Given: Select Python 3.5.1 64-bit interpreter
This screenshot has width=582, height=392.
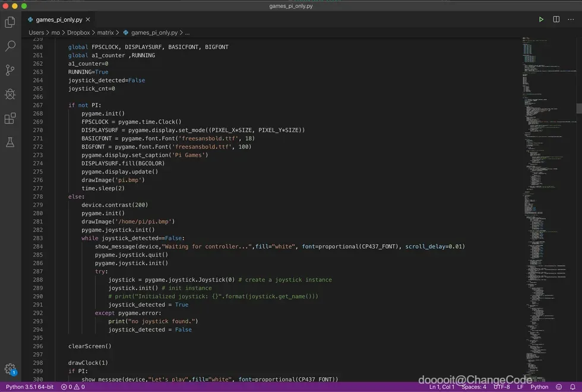Looking at the screenshot, I should click(x=30, y=387).
